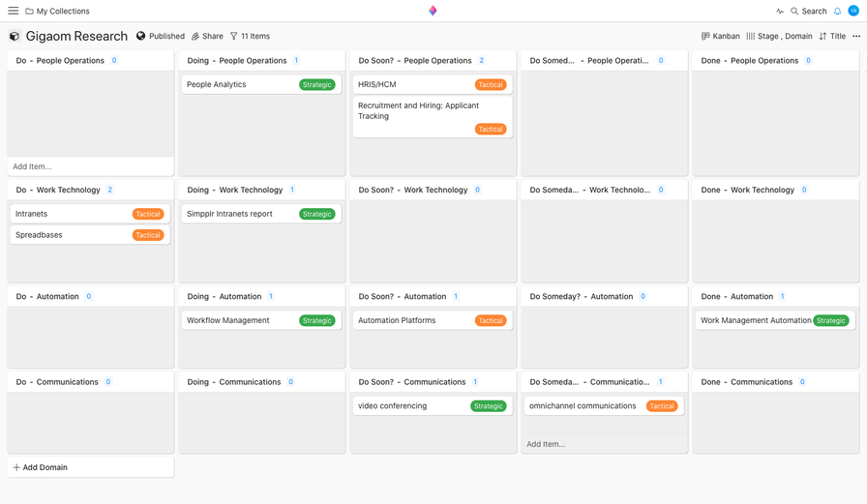867x504 pixels.
Task: Open the Kanban view selector
Action: [x=721, y=36]
